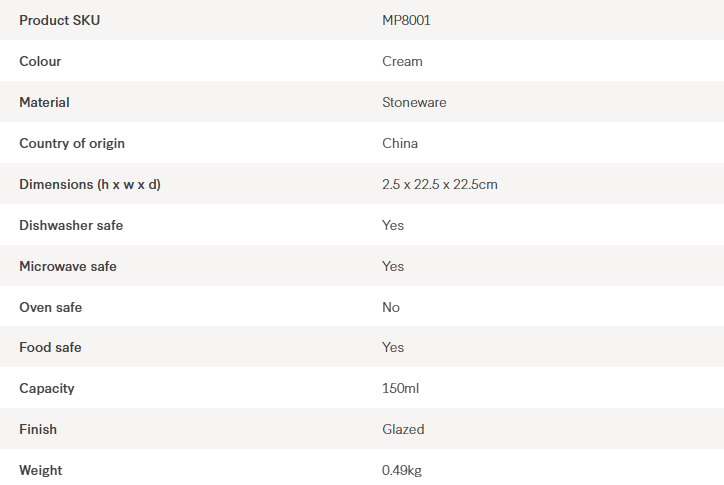The width and height of the screenshot is (724, 485).
Task: Select the MP8001 SKU value
Action: (x=406, y=20)
